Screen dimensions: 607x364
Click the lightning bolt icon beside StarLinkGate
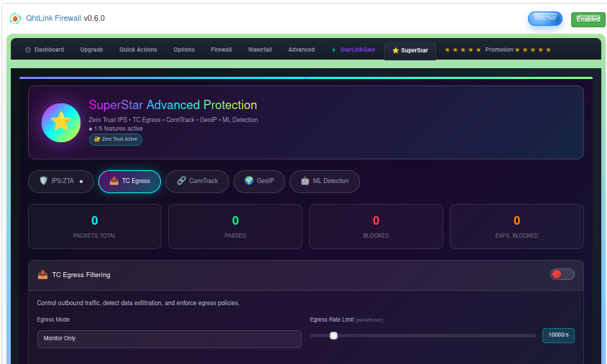pyautogui.click(x=333, y=50)
